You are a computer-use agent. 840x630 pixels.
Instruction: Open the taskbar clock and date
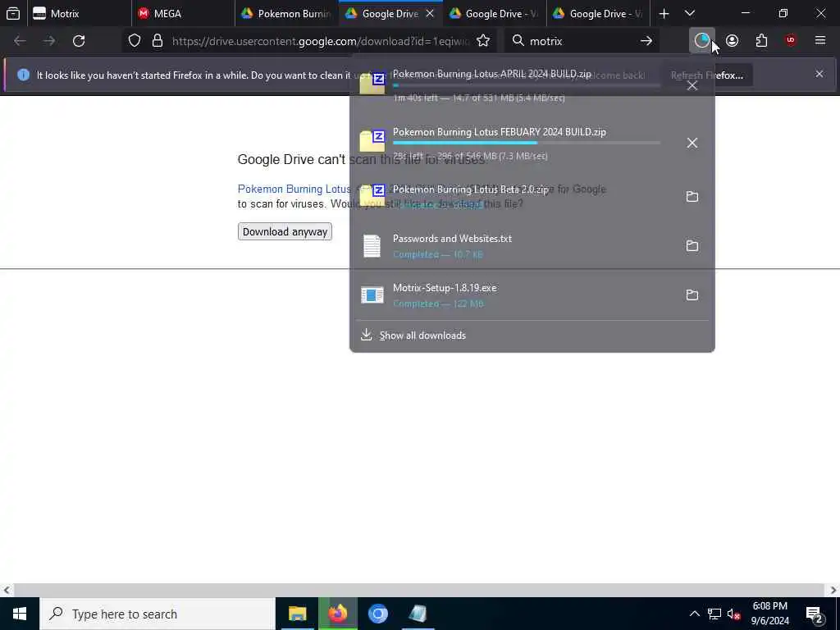[769, 614]
